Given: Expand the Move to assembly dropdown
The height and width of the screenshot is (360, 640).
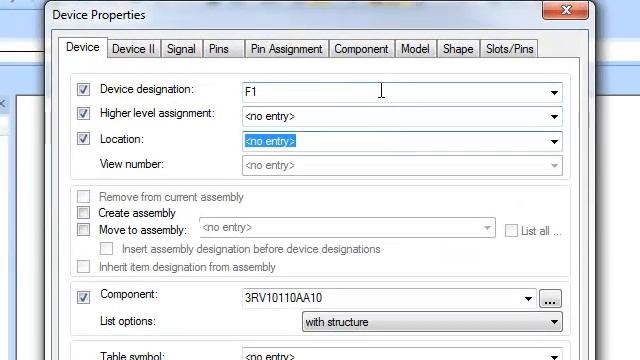Looking at the screenshot, I should tap(487, 228).
